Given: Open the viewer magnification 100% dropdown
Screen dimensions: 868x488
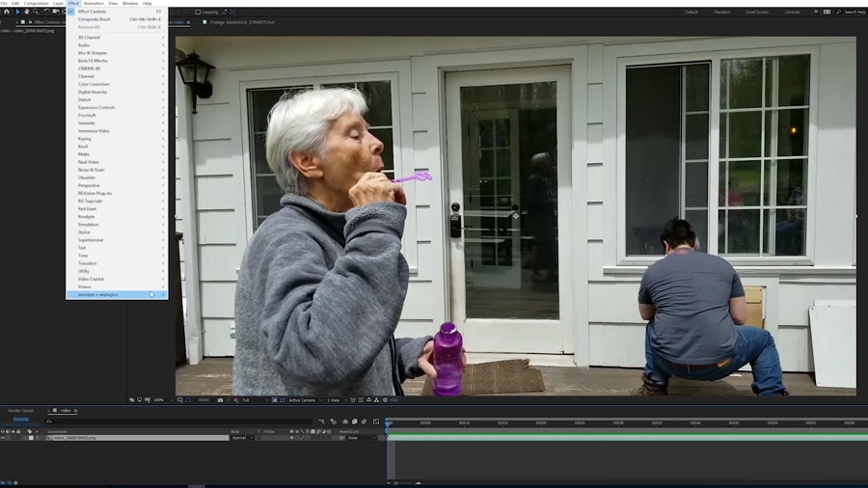Looking at the screenshot, I should (163, 400).
